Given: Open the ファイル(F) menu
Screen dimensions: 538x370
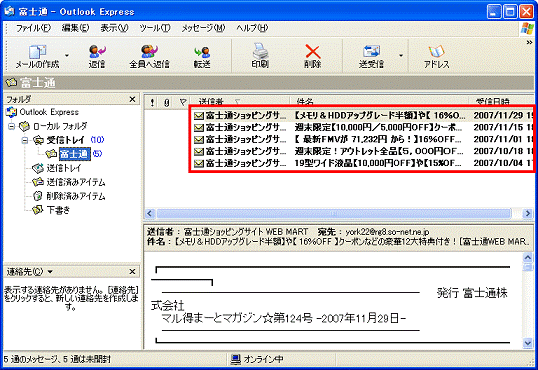Looking at the screenshot, I should (x=33, y=28).
